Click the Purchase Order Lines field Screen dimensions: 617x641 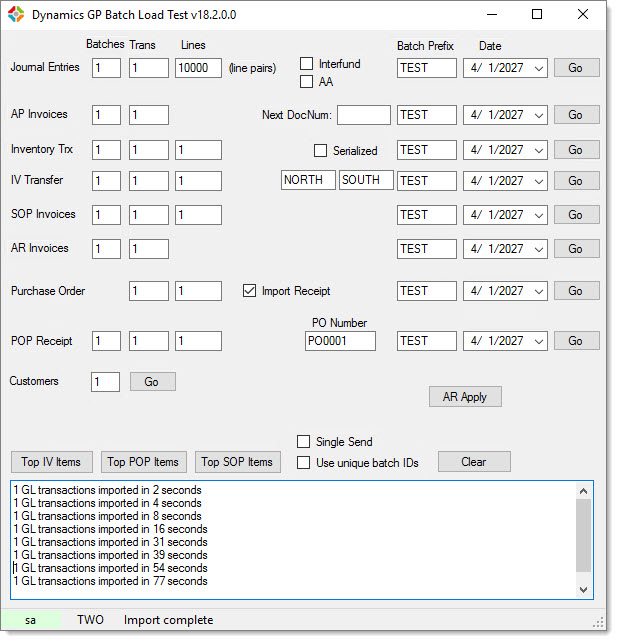(198, 291)
